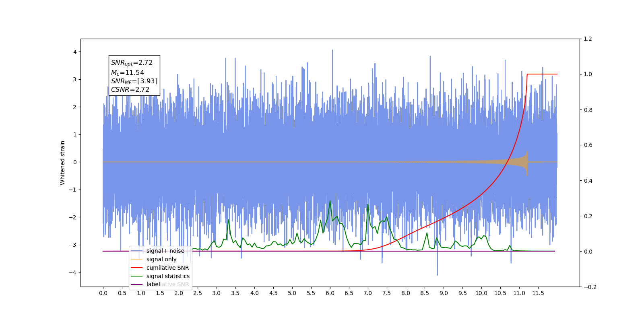
Task: Click the blue legend line sample
Action: pyautogui.click(x=137, y=251)
